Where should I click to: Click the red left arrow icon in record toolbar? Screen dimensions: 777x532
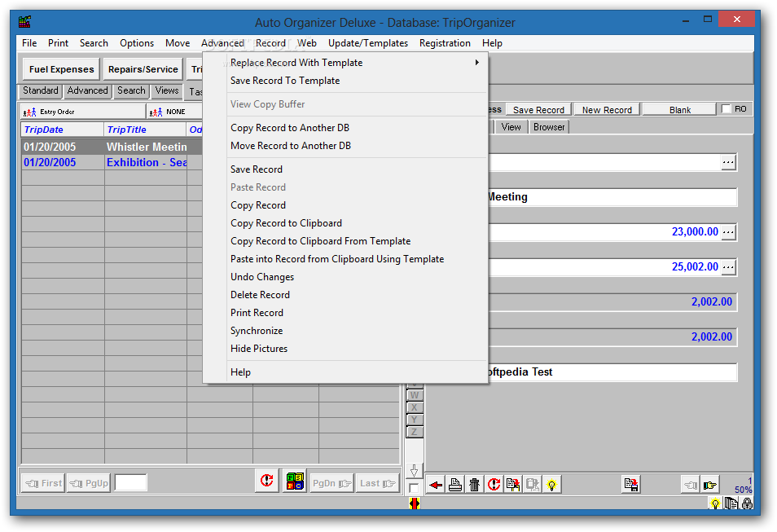pos(436,485)
